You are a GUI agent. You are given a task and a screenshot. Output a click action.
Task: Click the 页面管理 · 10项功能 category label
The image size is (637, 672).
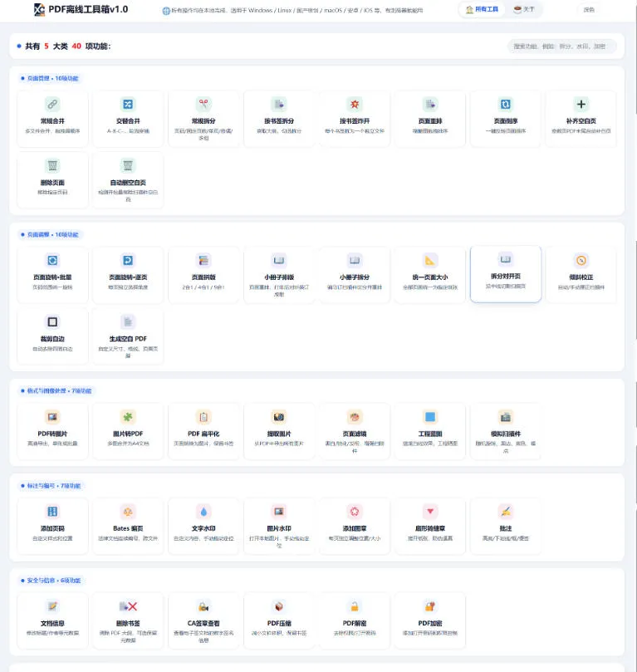(x=50, y=78)
